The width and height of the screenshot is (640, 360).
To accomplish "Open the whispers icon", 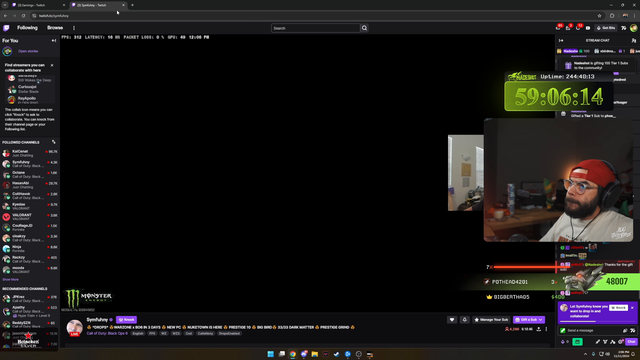I will pyautogui.click(x=578, y=28).
